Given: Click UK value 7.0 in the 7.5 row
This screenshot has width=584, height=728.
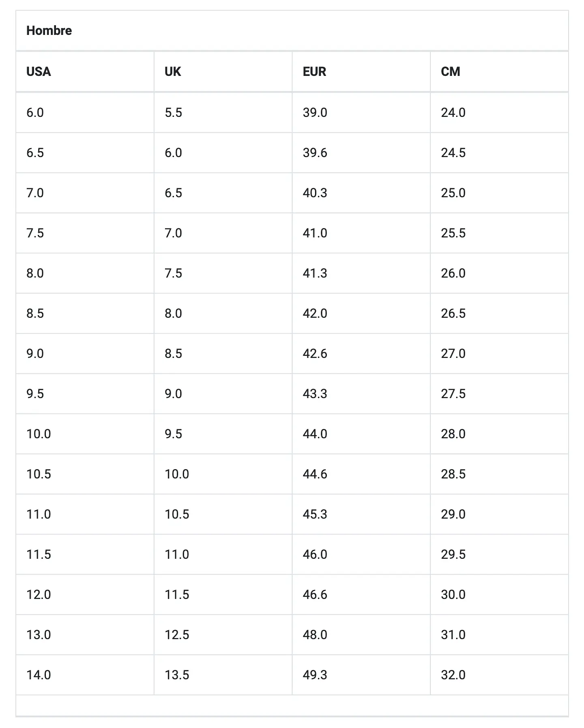Looking at the screenshot, I should (223, 233).
